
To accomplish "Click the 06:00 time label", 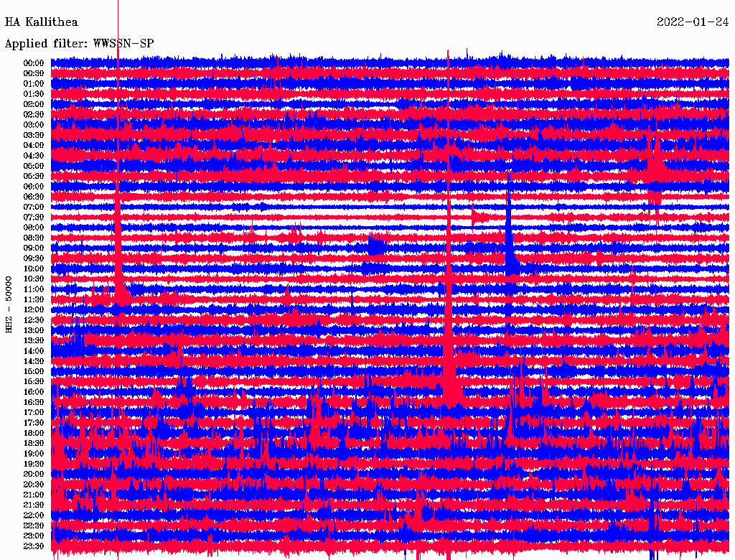I will click(x=33, y=187).
